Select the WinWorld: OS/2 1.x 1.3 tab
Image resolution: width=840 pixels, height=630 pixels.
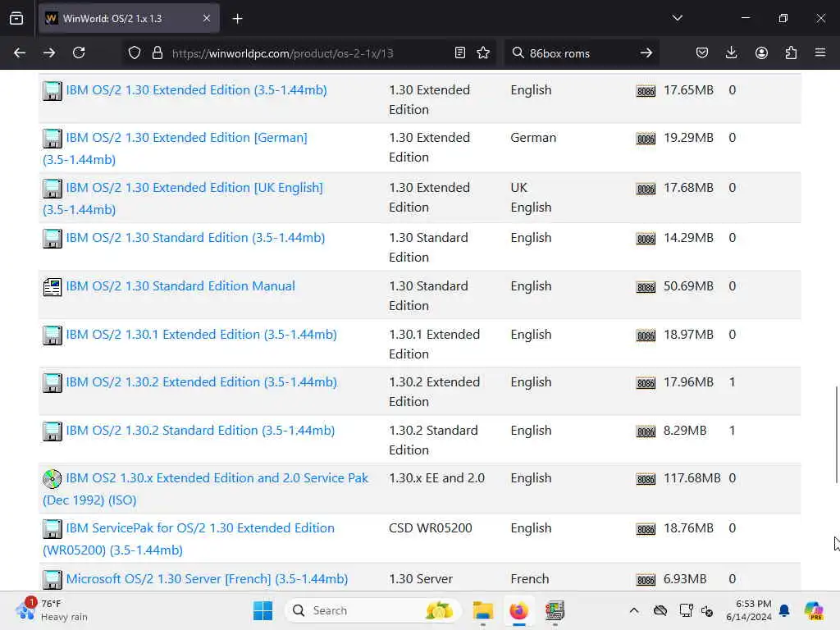coord(129,18)
